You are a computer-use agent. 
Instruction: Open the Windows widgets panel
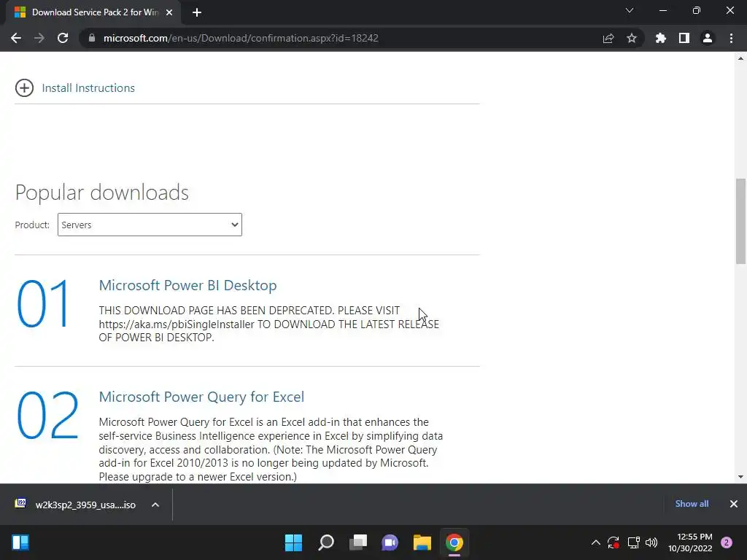20,542
